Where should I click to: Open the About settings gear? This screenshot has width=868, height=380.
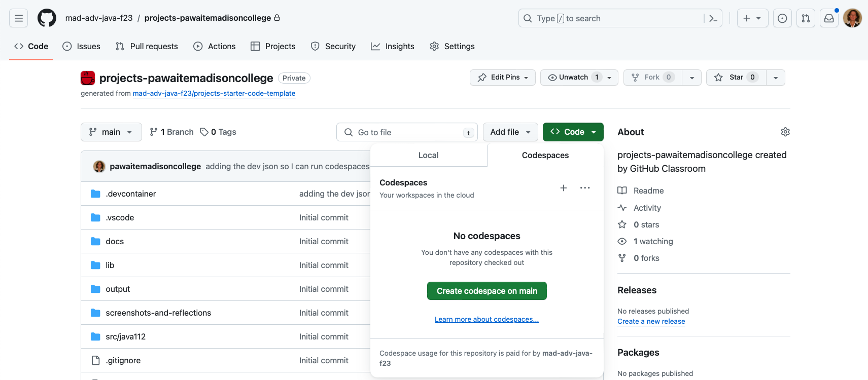785,132
